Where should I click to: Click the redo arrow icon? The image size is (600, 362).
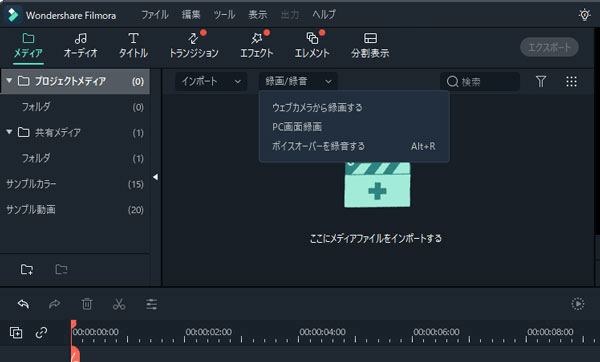(55, 304)
